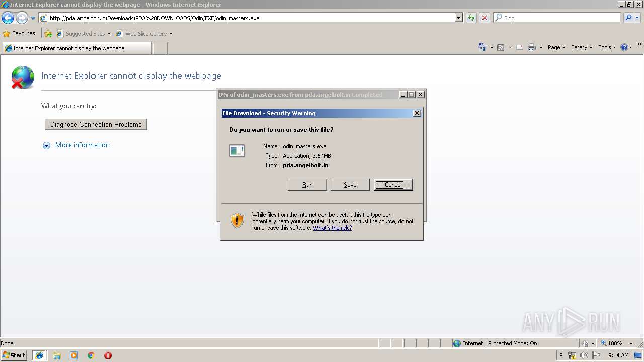Click the RSS Feeds icon
The height and width of the screenshot is (362, 644).
click(501, 47)
